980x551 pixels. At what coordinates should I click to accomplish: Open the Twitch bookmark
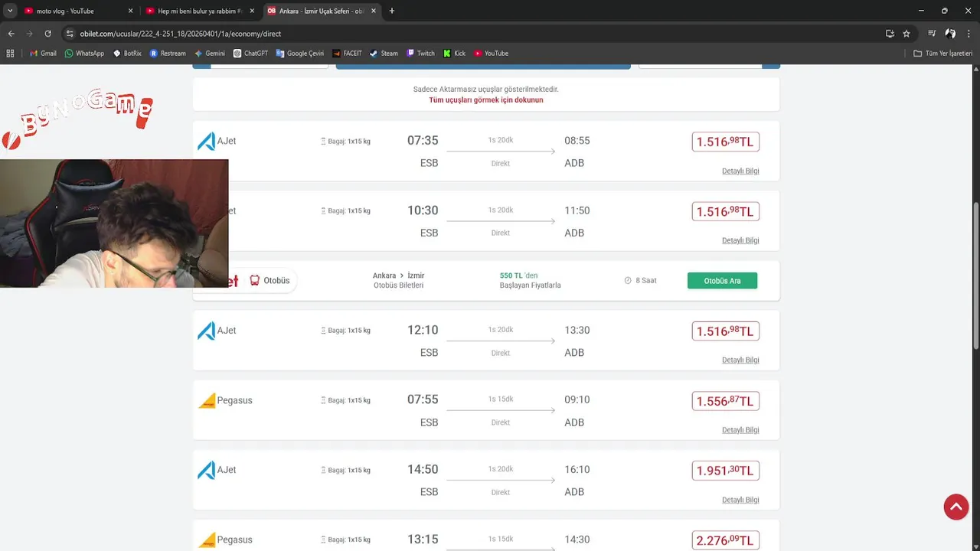point(420,54)
